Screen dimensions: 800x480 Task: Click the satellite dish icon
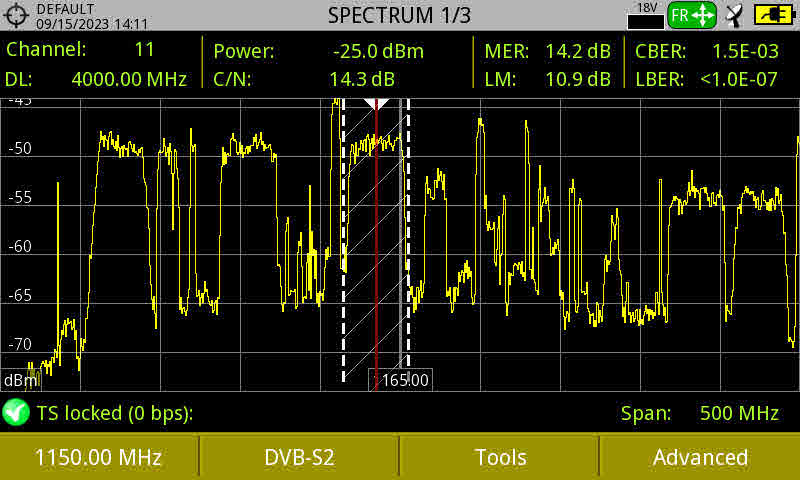point(735,15)
